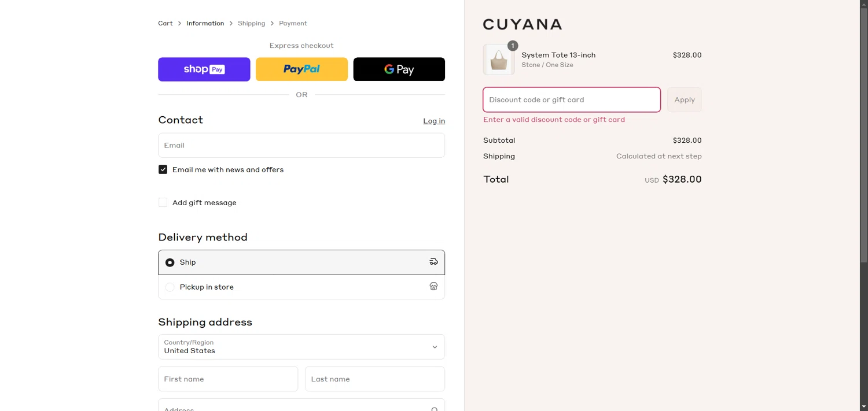Click the chevron after Cart in breadcrumb
The image size is (868, 411).
(x=179, y=23)
